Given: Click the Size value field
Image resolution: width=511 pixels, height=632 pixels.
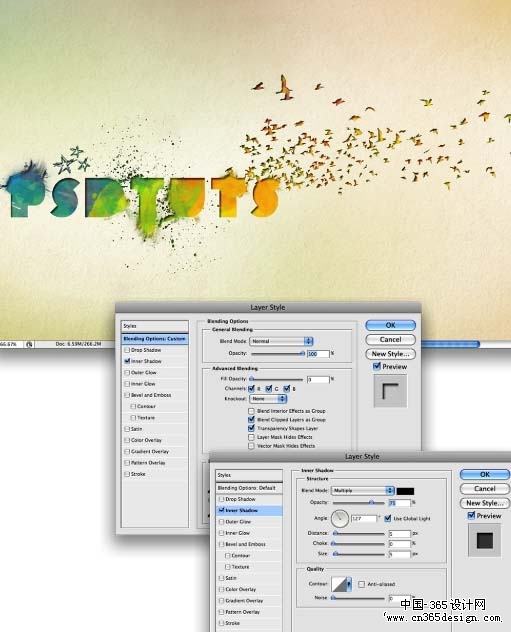Looking at the screenshot, I should [399, 554].
